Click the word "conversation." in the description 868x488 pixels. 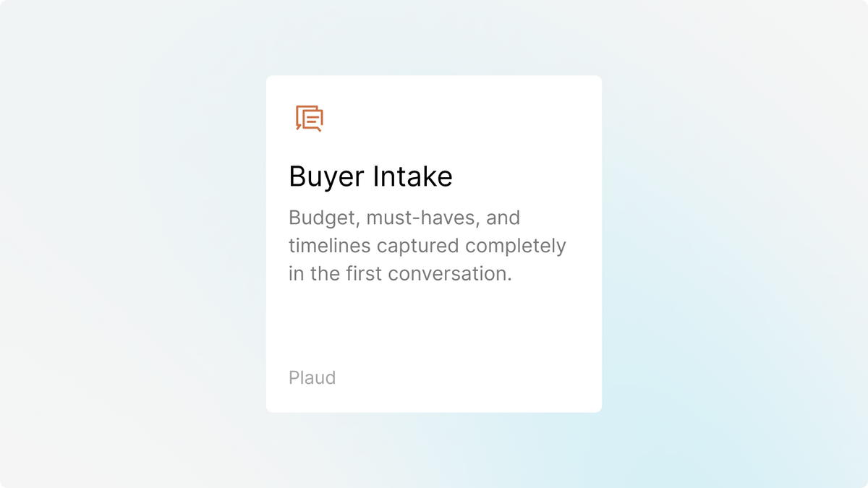[450, 274]
